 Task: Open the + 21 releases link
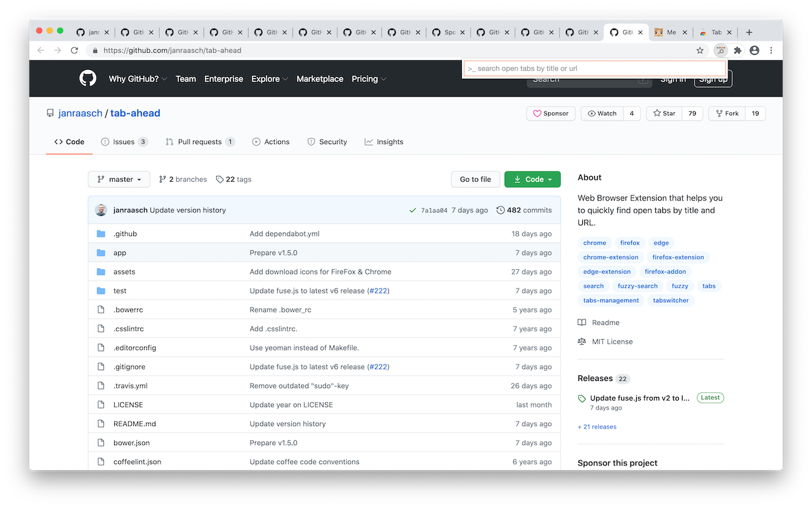pos(597,427)
